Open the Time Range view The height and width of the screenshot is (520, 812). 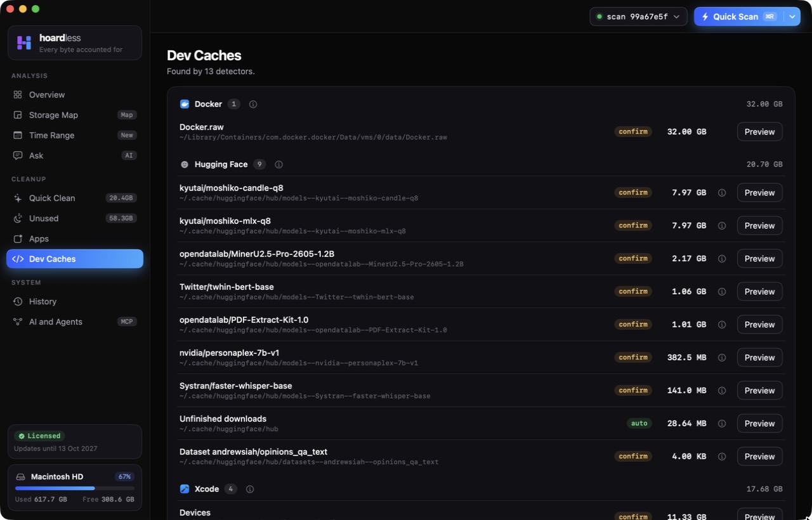tap(75, 135)
